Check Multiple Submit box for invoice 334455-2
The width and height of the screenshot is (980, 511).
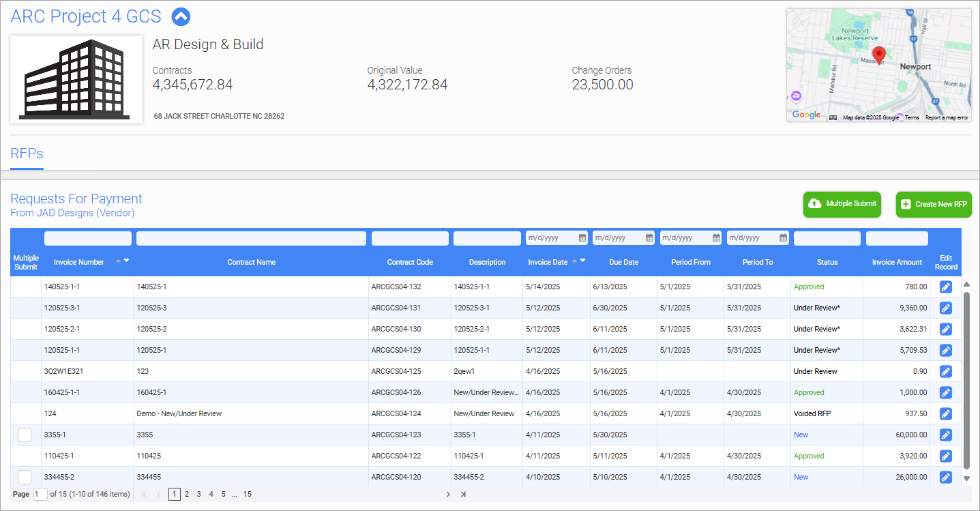click(25, 477)
